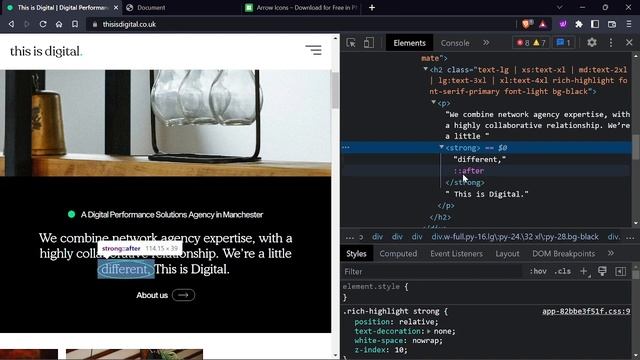This screenshot has width=640, height=360.
Task: Activate the inspect element picker icon
Action: pyautogui.click(x=351, y=43)
